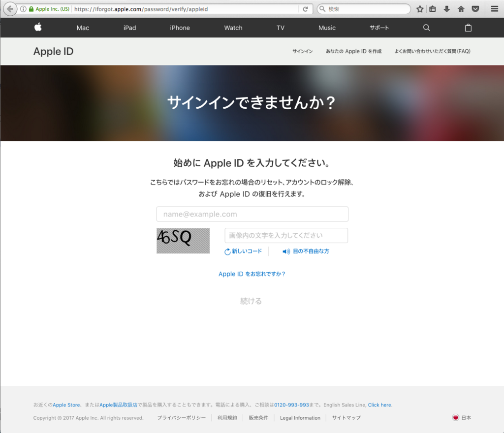The width and height of the screenshot is (504, 433).
Task: Click the captcha image 46SQ
Action: [183, 241]
